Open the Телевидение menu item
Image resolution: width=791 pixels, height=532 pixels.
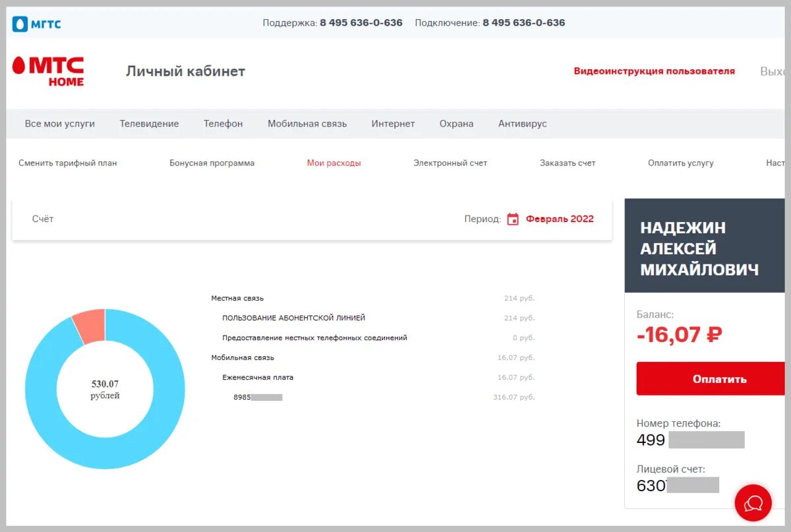pyautogui.click(x=149, y=123)
